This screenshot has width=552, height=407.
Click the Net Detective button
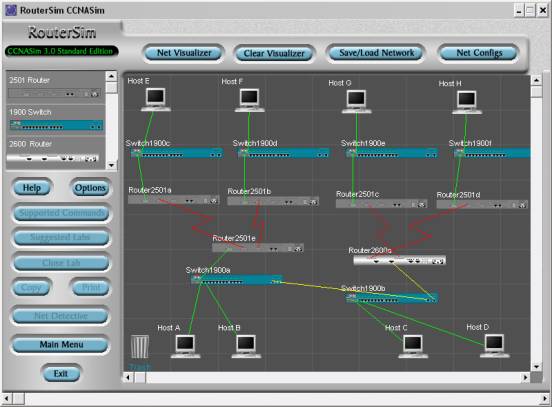61,316
